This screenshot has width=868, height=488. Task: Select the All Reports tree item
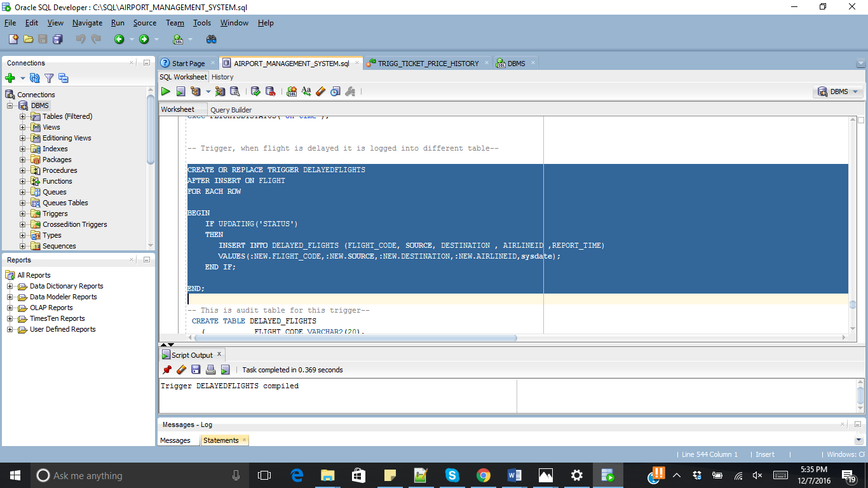click(x=34, y=275)
